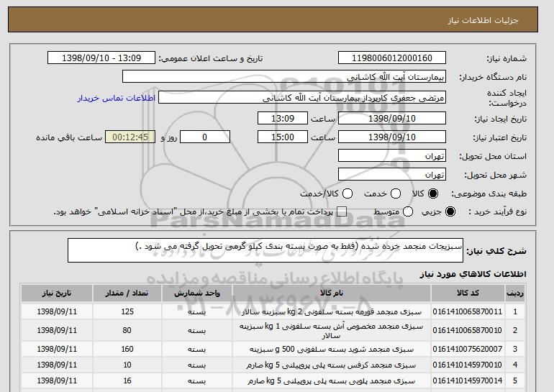Image resolution: width=554 pixels, height=392 pixels.
Task: Select the کالا radio button
Action: [433, 193]
